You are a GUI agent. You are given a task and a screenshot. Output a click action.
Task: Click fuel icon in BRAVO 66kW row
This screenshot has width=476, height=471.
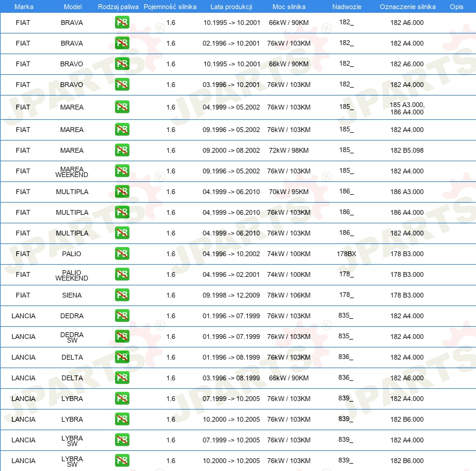click(x=122, y=64)
